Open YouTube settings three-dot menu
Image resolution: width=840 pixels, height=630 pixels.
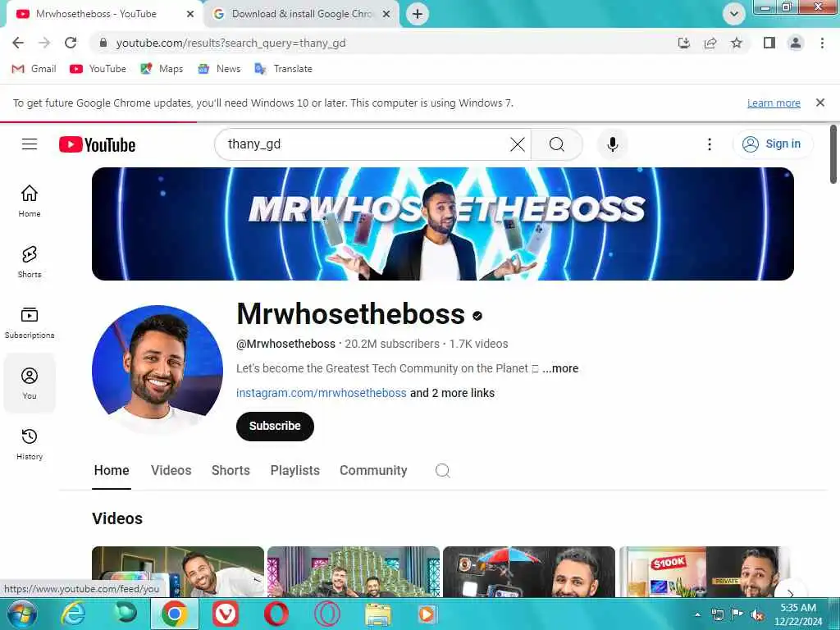tap(710, 144)
